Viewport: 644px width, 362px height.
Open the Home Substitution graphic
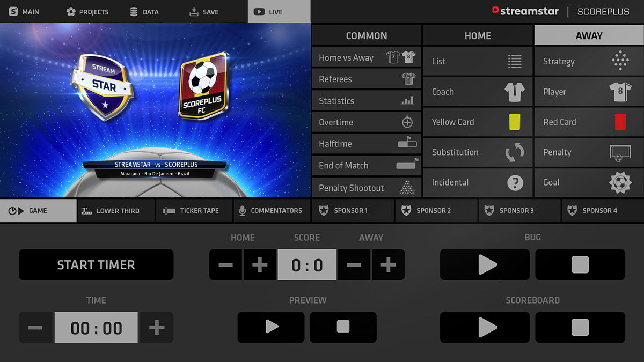click(477, 152)
